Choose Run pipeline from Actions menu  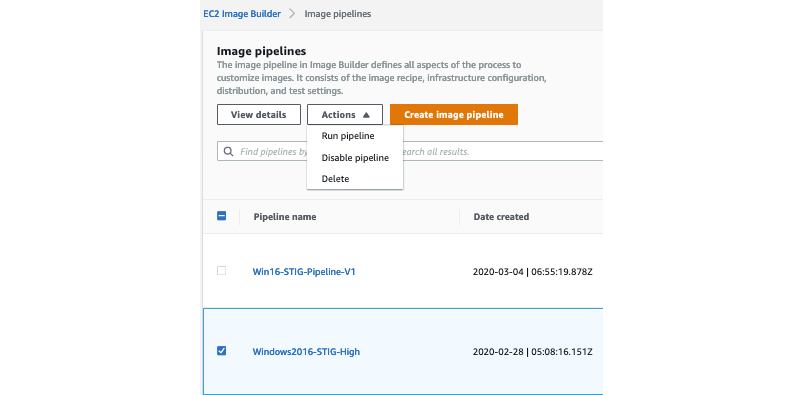pos(348,136)
